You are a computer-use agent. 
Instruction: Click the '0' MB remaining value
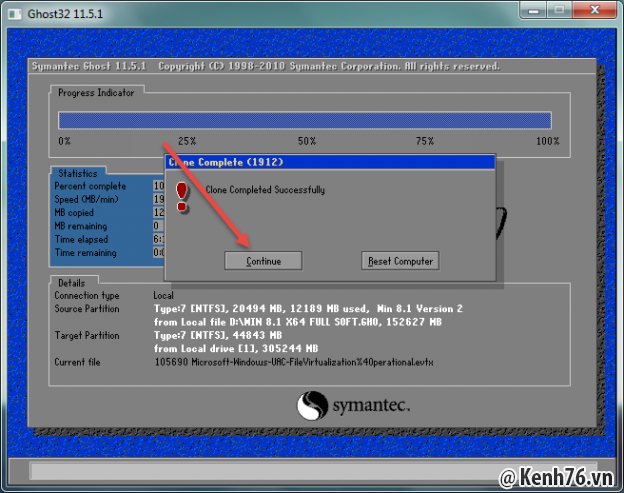tap(156, 226)
